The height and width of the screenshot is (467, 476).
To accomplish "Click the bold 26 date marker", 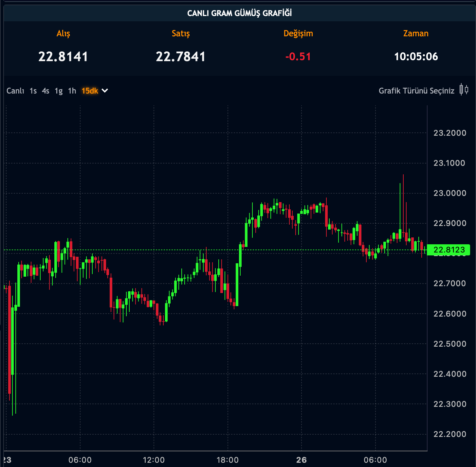I will pyautogui.click(x=301, y=460).
